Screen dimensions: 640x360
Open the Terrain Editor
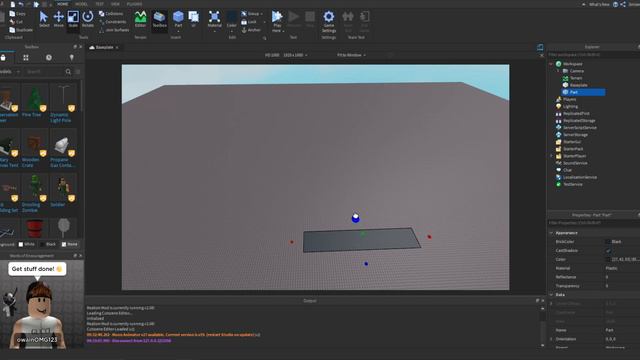140,19
